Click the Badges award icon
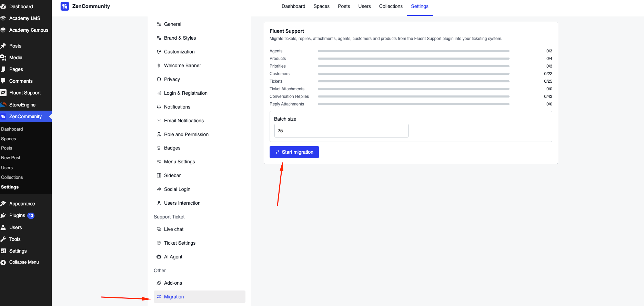This screenshot has width=644, height=306. click(159, 148)
